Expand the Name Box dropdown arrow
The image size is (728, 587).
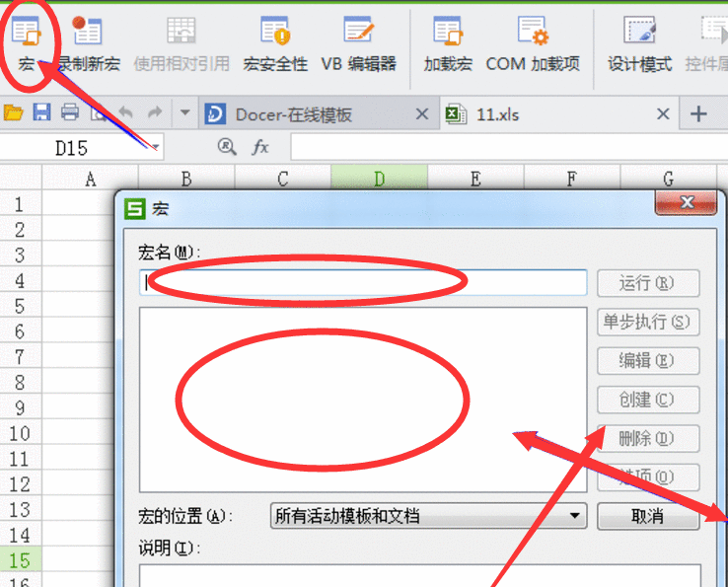pos(156,148)
